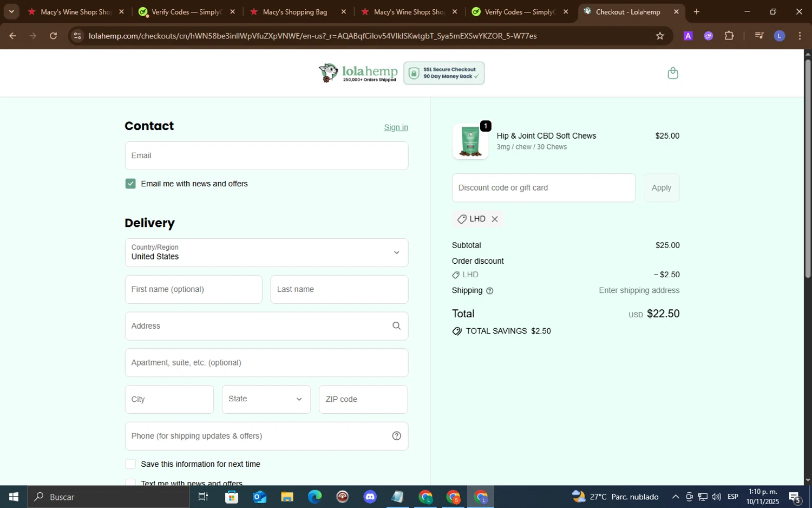
Task: Click the Phone number field
Action: tap(266, 437)
